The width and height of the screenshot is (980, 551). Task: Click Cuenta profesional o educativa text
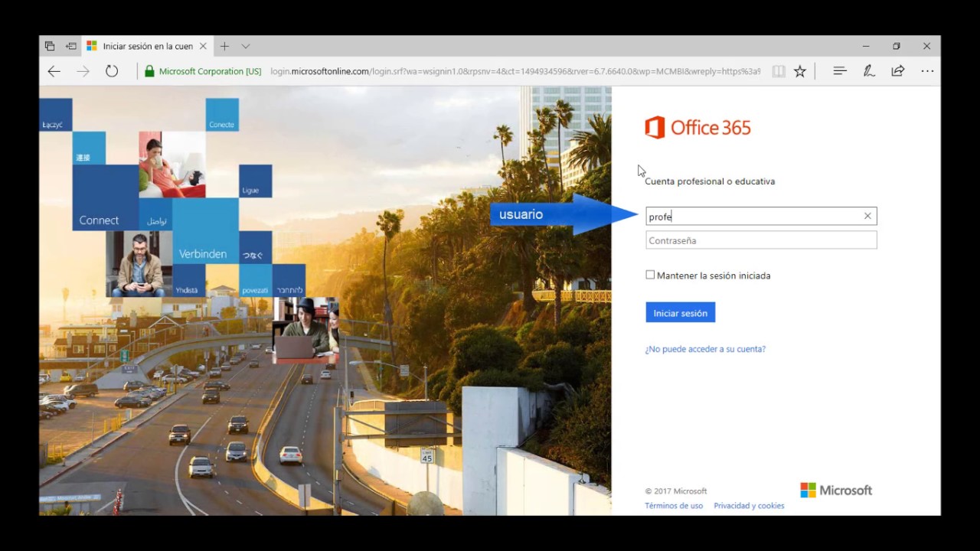tap(710, 181)
